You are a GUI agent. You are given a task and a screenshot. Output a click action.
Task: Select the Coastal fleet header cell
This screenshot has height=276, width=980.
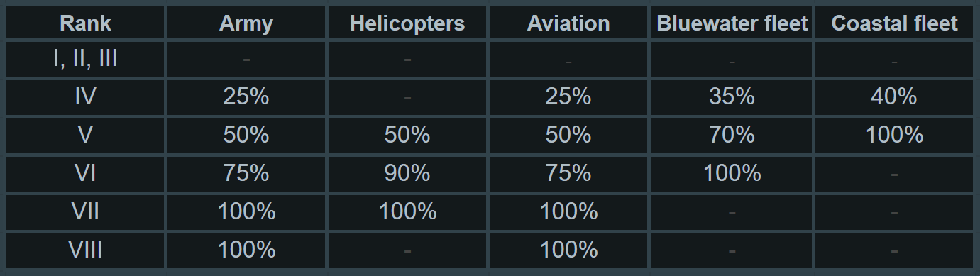pyautogui.click(x=894, y=23)
